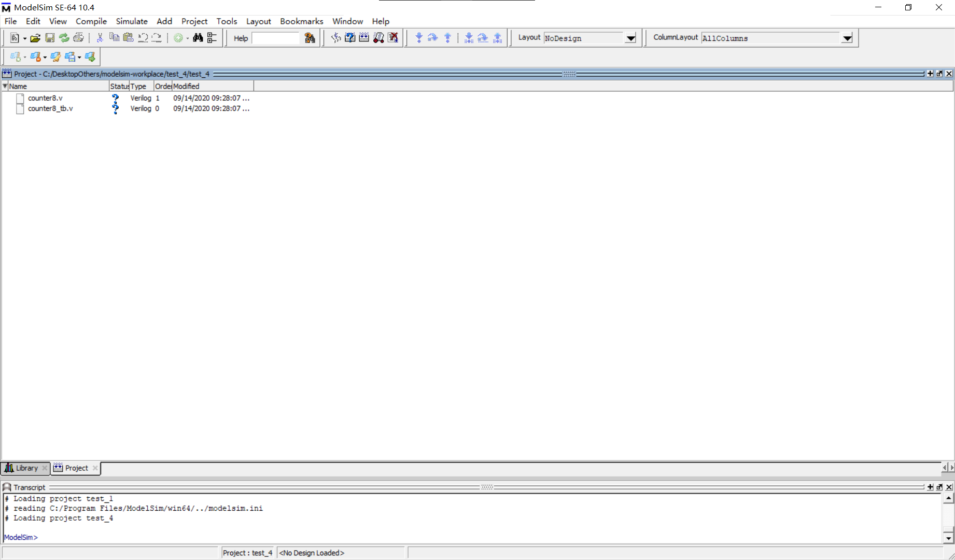Click the red X End simulation icon
The width and height of the screenshot is (955, 560).
coord(393,38)
